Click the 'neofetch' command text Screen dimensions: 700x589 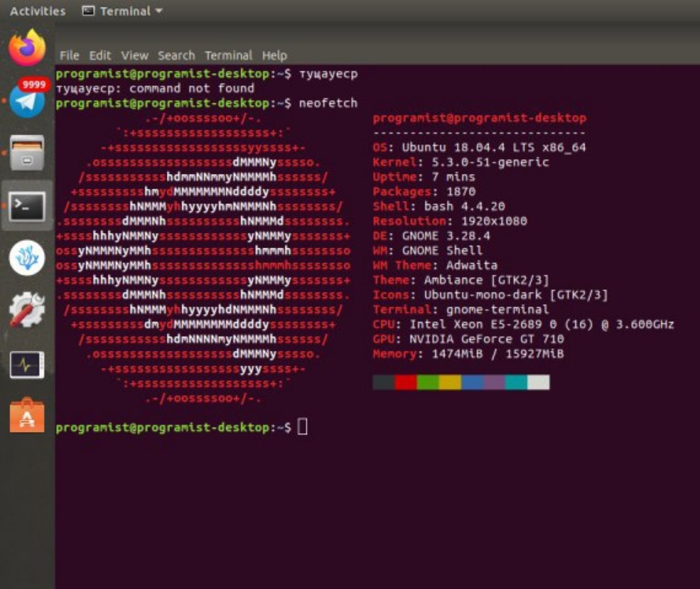click(328, 103)
